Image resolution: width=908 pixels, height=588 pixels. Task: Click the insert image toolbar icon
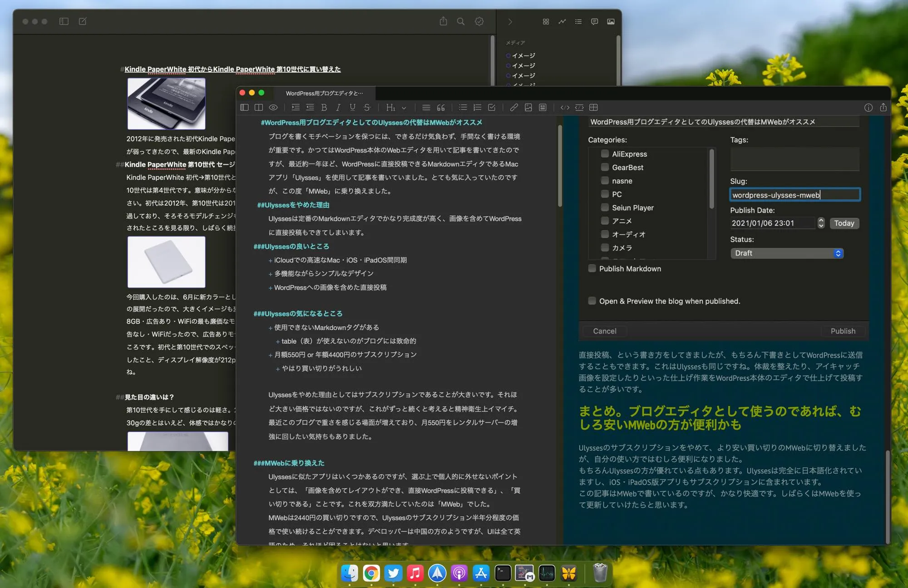pos(528,108)
